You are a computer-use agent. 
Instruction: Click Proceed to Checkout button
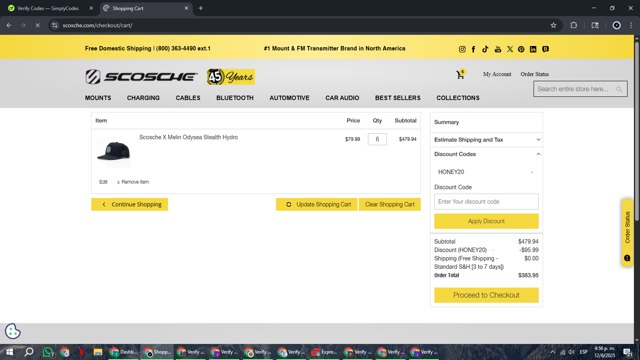pos(486,295)
